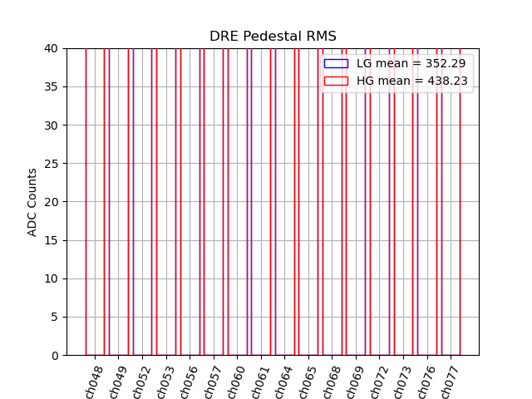Click the 40 y-axis tick value
532x399 pixels.
(x=52, y=48)
